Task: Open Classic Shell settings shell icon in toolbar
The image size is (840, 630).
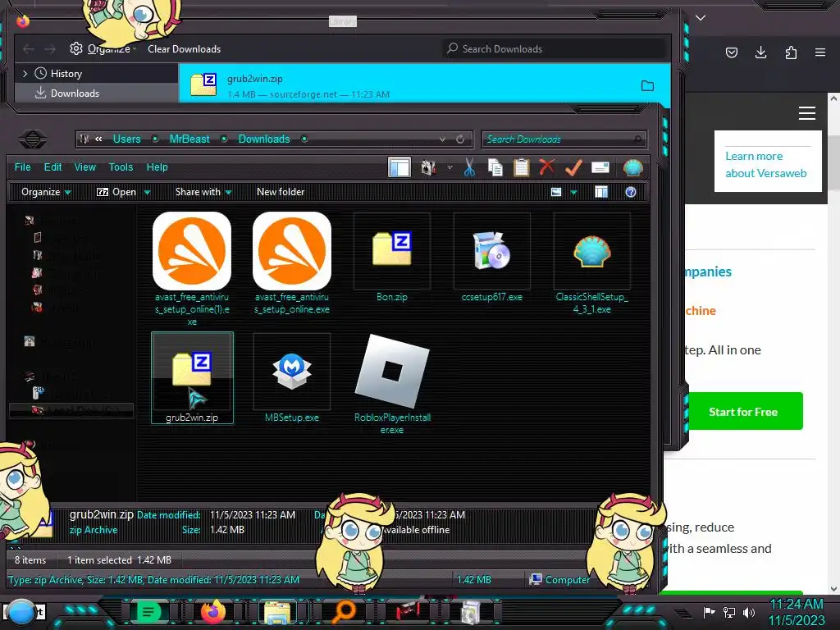Action: coord(632,167)
